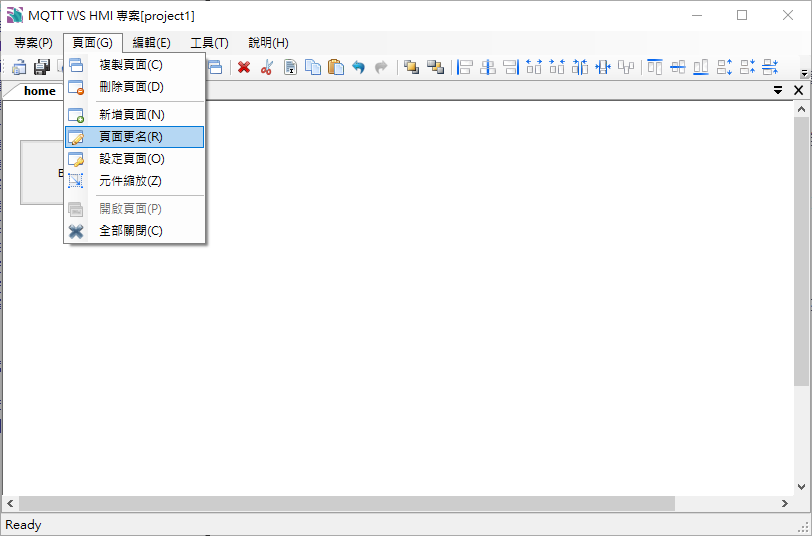This screenshot has height=536, width=812.
Task: Increase vertical spacing between objects
Action: 724,67
